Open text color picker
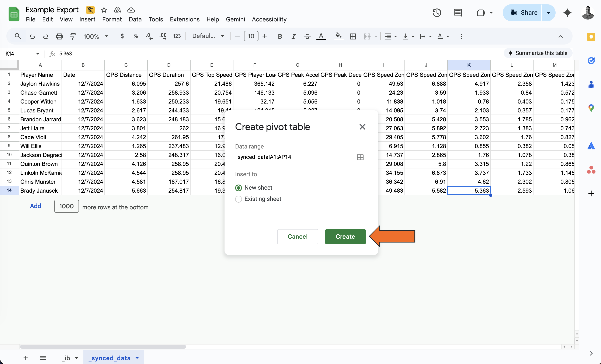 click(321, 36)
